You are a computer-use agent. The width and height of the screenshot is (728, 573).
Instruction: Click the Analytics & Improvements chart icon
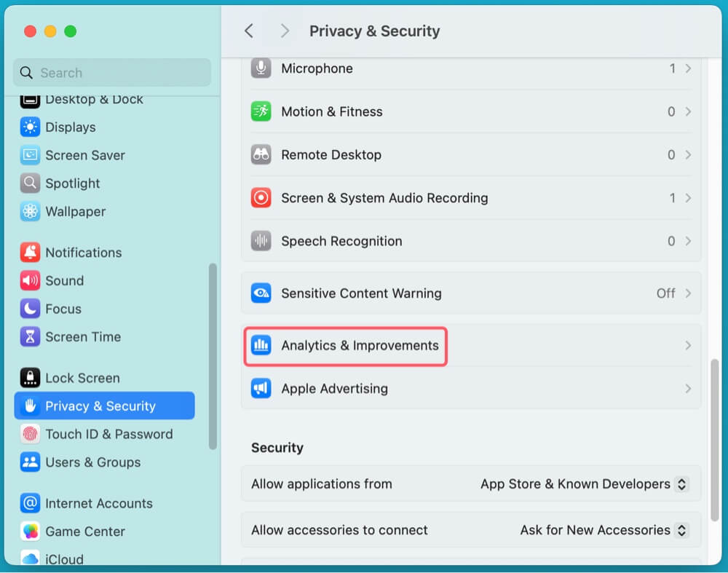click(261, 345)
